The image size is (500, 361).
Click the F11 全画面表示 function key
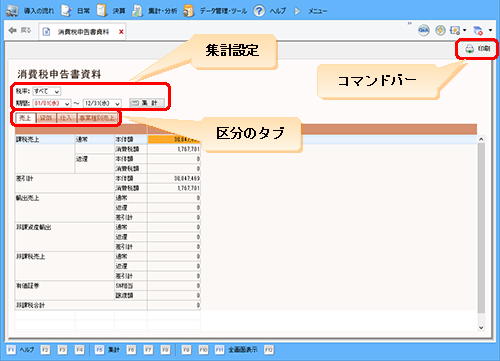pos(236,350)
